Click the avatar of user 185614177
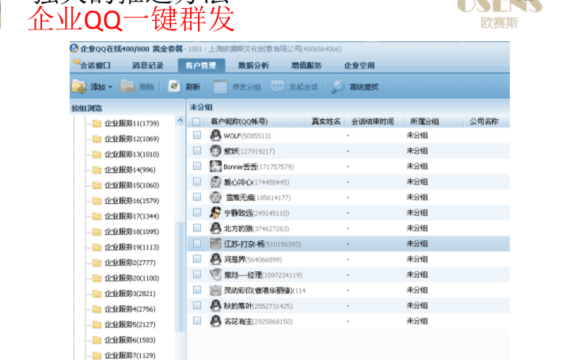570x360 pixels. coord(216,197)
